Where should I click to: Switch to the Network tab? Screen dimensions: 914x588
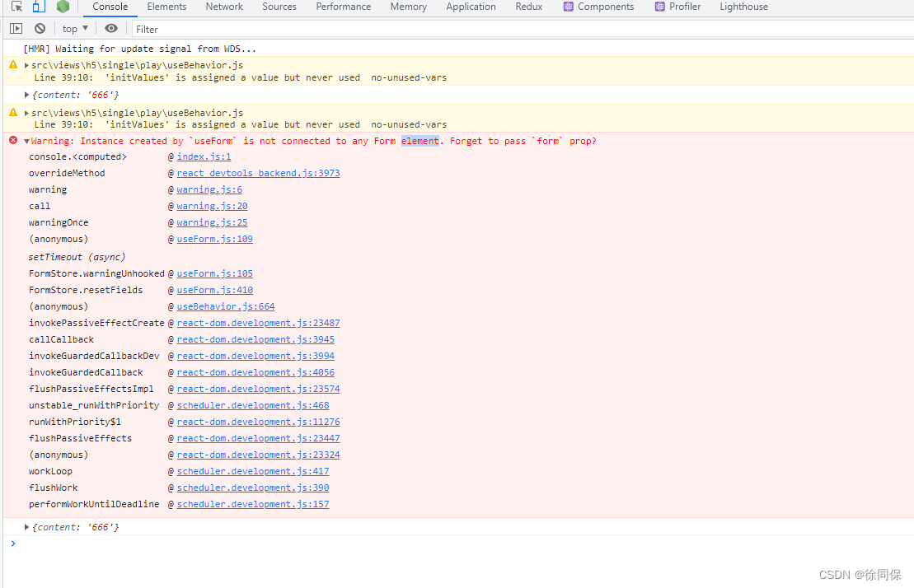224,7
